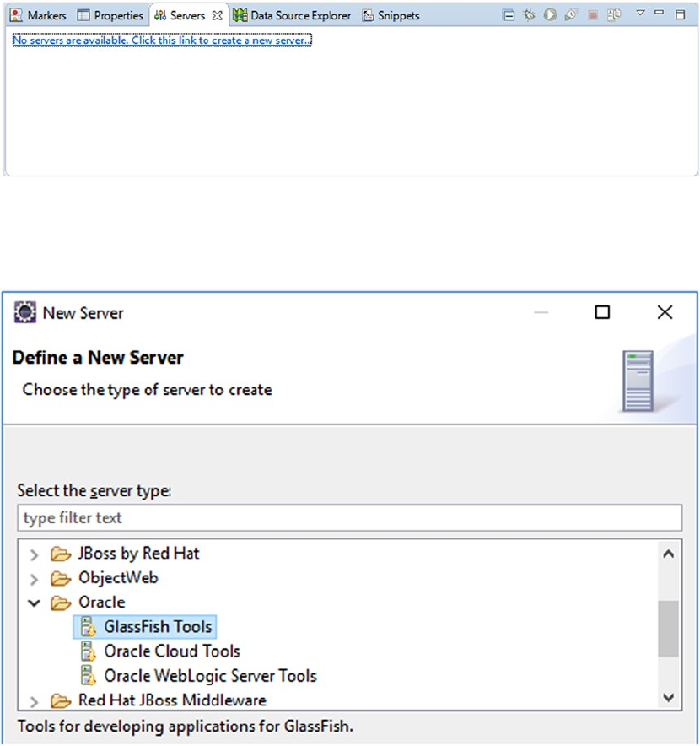Click the Snippets tab icon
700x746 pixels.
click(x=368, y=16)
